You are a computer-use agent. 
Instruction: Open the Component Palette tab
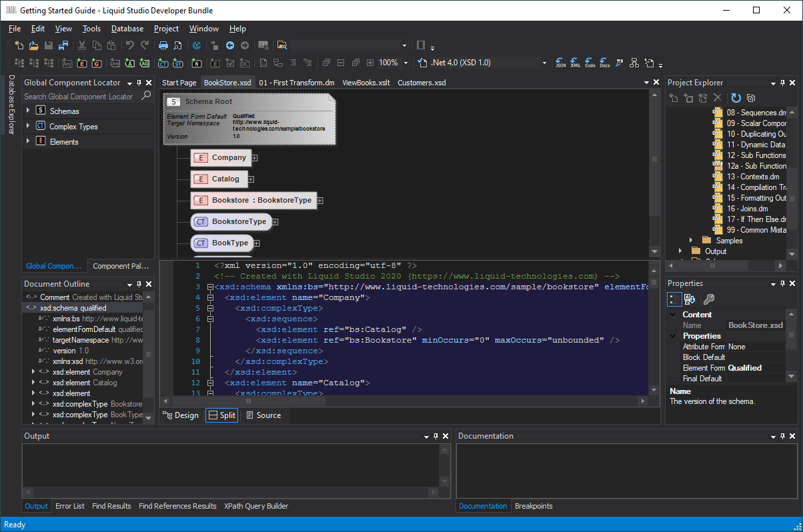(121, 266)
